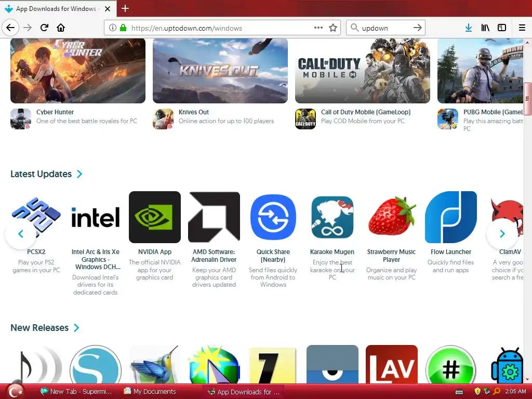The image size is (532, 399).
Task: Click the Knives Out banner image
Action: point(220,71)
